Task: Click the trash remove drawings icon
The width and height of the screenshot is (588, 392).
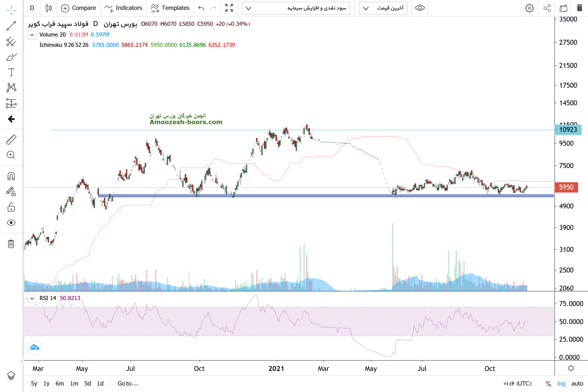Action: [x=11, y=244]
